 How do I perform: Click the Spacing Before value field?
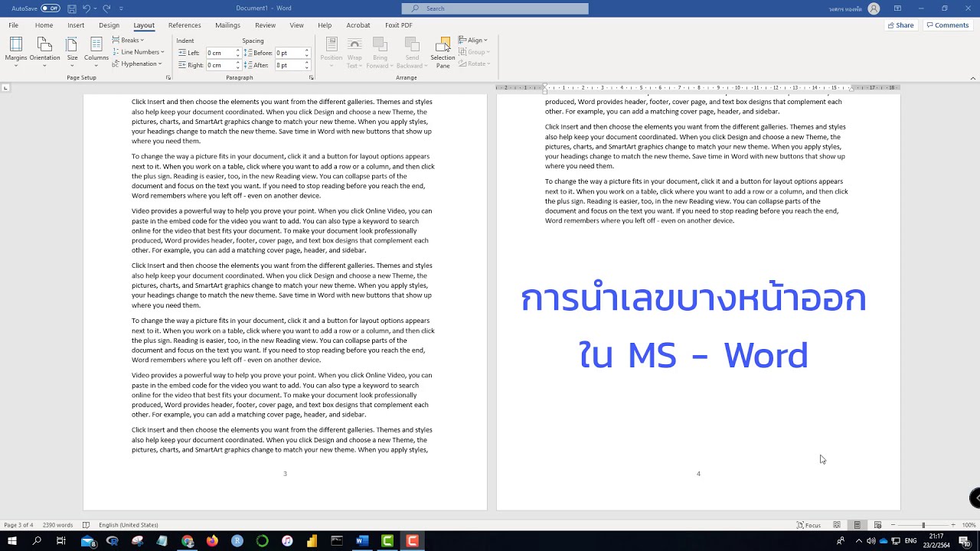(289, 53)
